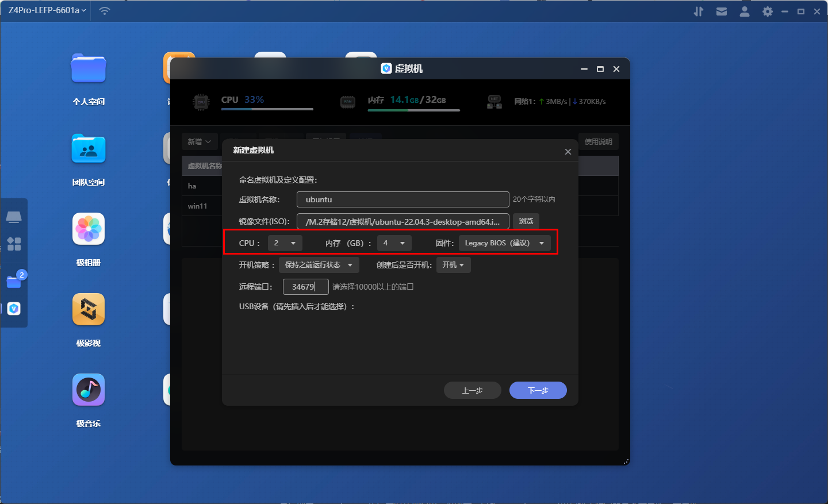This screenshot has height=504, width=828.
Task: Expand the CPU count dropdown
Action: coord(285,243)
